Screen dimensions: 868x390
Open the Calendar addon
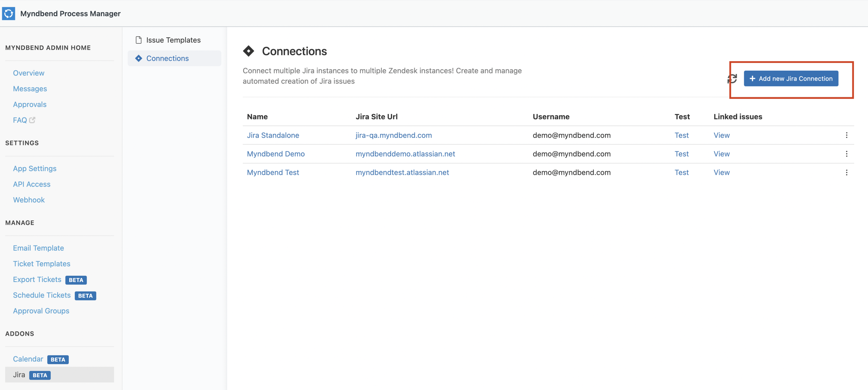click(28, 359)
